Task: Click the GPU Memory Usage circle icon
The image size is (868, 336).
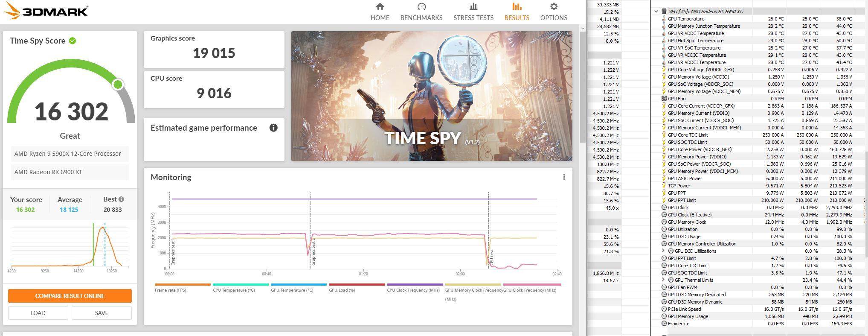Action: tap(664, 316)
